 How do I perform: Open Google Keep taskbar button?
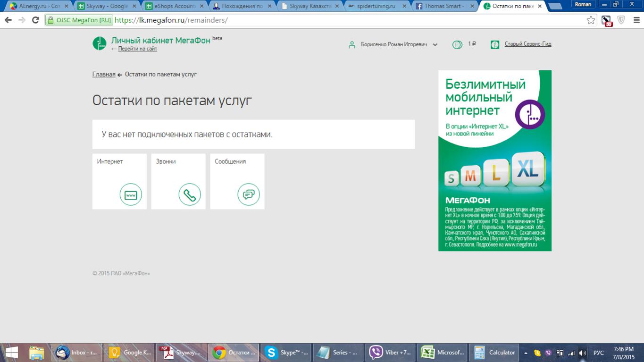[129, 353]
